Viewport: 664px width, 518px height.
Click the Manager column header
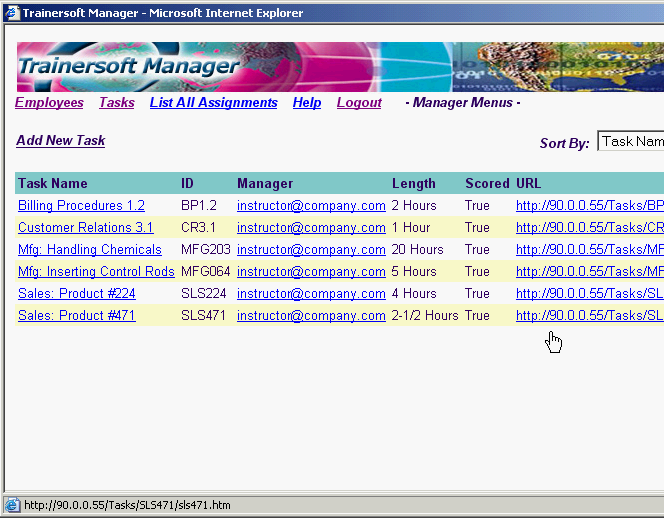coord(265,183)
